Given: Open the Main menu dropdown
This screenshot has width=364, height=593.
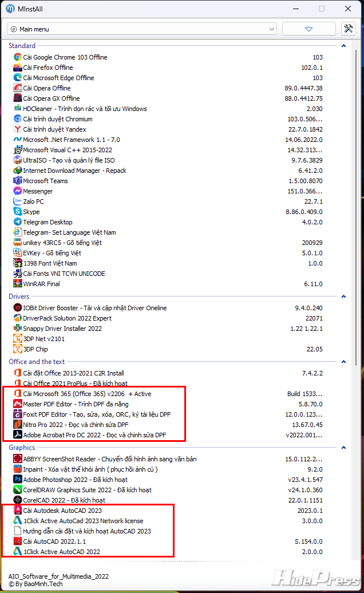Looking at the screenshot, I should point(142,29).
